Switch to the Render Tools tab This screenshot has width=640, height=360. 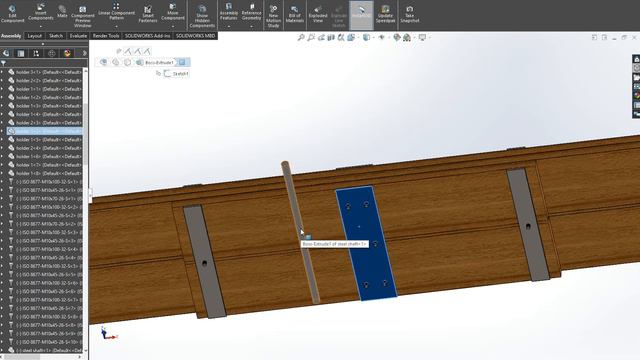pos(106,36)
